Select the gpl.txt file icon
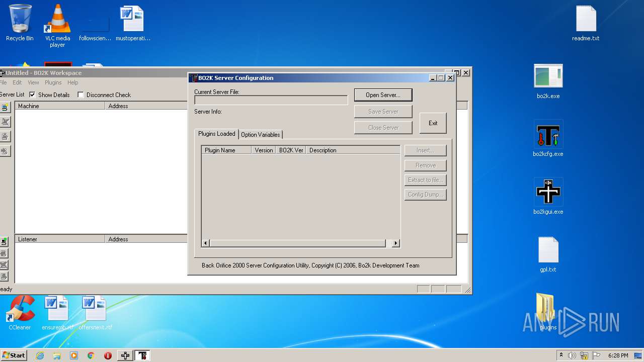Viewport: 644px width, 362px height. [x=548, y=254]
